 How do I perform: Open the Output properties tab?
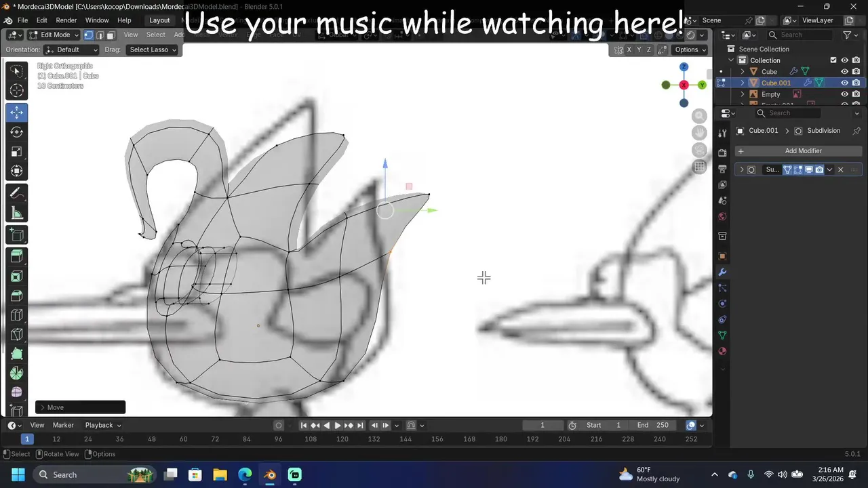click(722, 169)
